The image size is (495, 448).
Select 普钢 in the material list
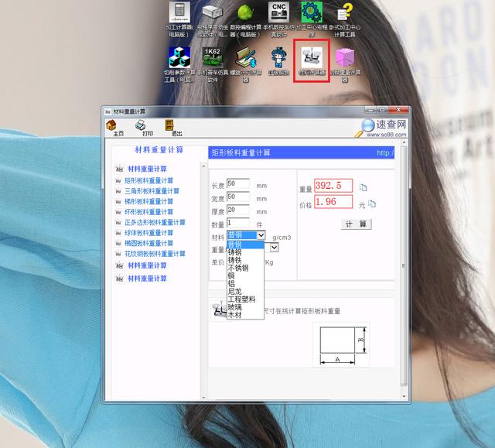pyautogui.click(x=245, y=245)
